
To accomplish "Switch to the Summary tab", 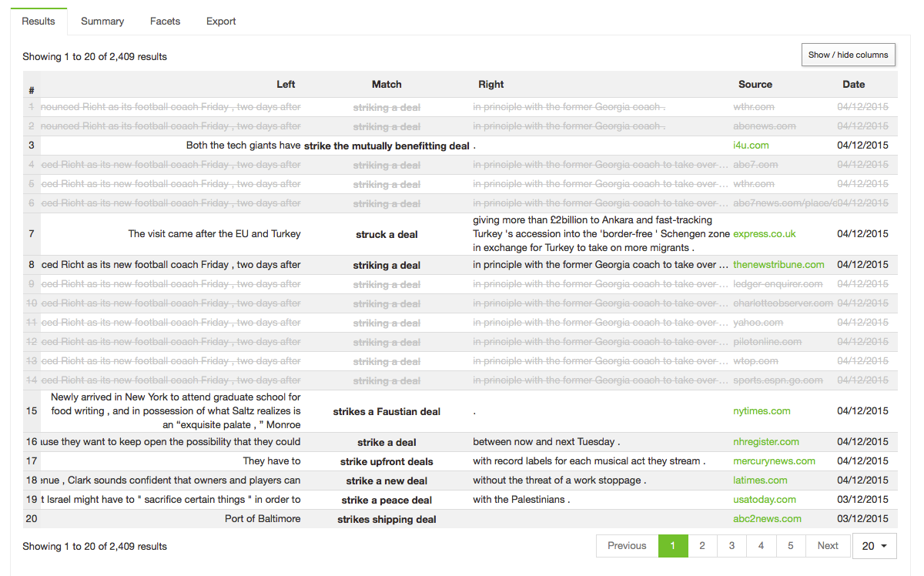I will (x=102, y=22).
